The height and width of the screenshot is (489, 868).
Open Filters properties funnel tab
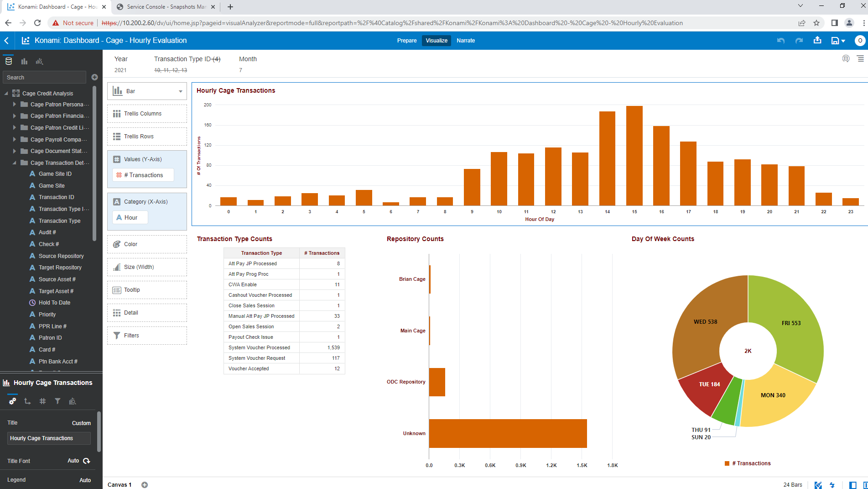tap(57, 401)
